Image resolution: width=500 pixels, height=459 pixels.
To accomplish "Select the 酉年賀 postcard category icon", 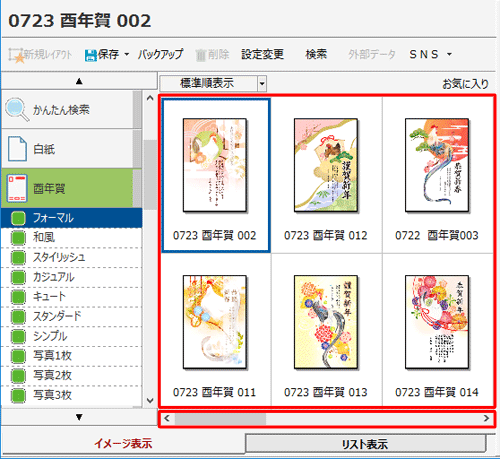I will [x=17, y=188].
